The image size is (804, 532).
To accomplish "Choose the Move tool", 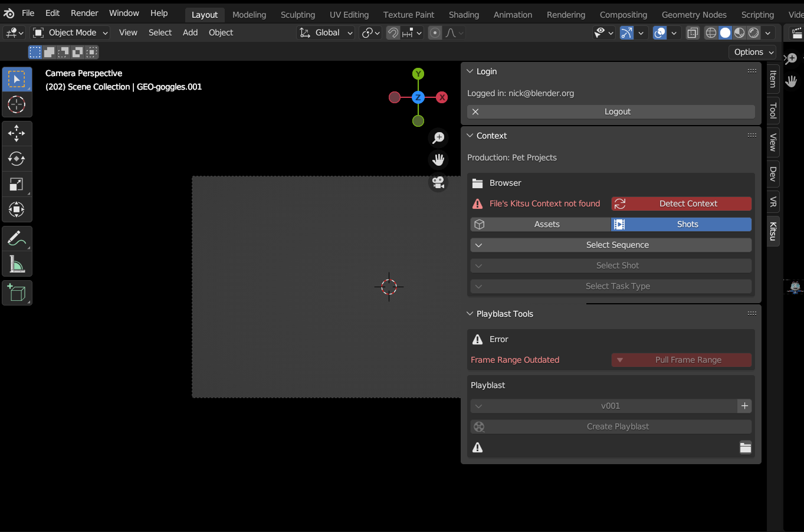I will pyautogui.click(x=17, y=133).
